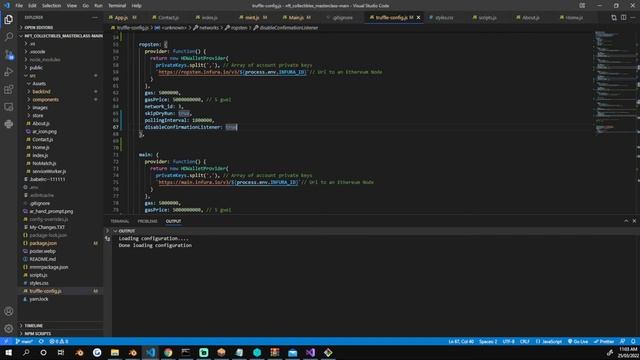Close the output panel with X

pos(634,221)
